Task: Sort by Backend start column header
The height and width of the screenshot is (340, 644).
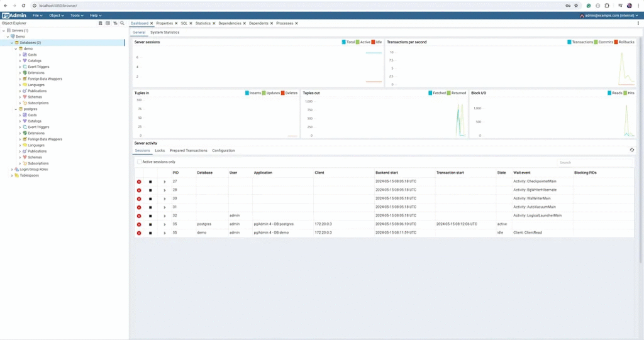Action: 387,173
